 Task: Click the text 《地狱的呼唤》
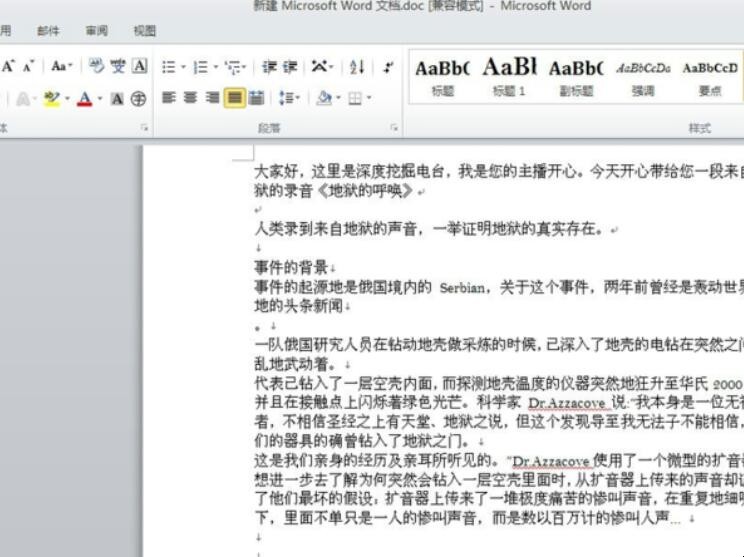coord(364,191)
